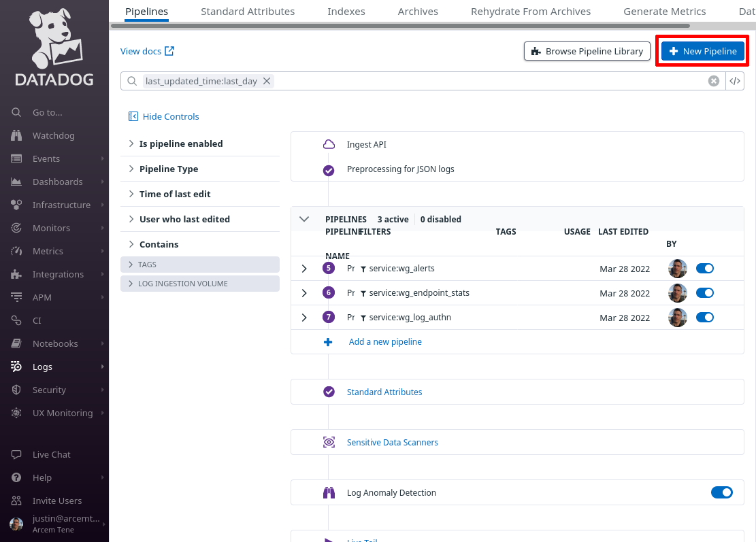Click the Preprocessing for JSON logs entry
Viewport: 756px width, 542px height.
tap(400, 169)
